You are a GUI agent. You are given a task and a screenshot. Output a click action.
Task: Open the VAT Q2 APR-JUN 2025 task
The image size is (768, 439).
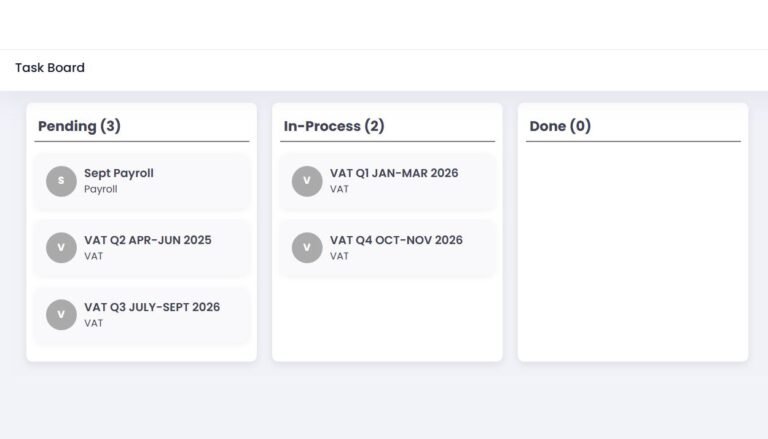point(147,240)
